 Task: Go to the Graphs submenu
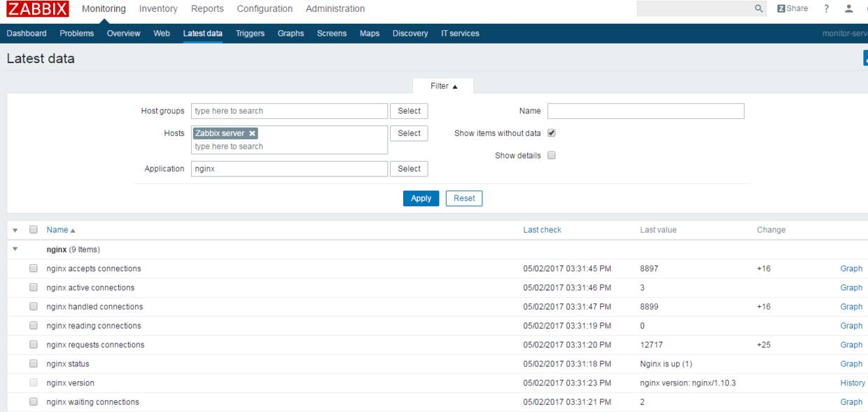(290, 34)
